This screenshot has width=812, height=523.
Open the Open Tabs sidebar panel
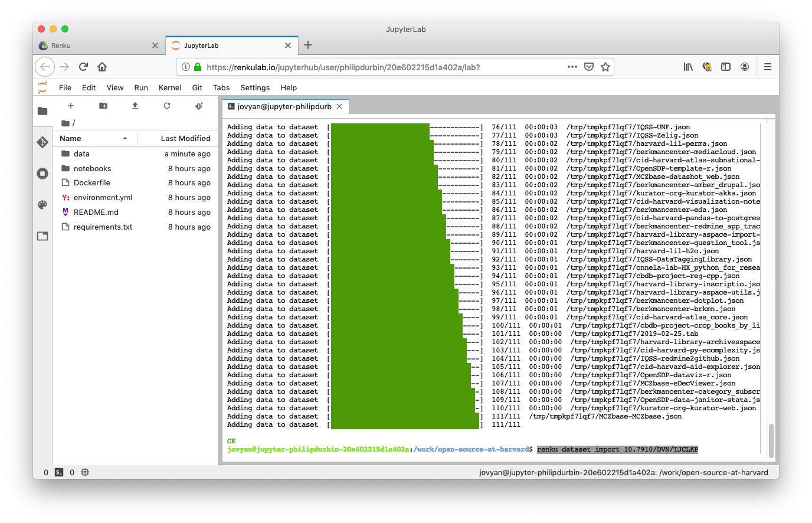coord(42,236)
